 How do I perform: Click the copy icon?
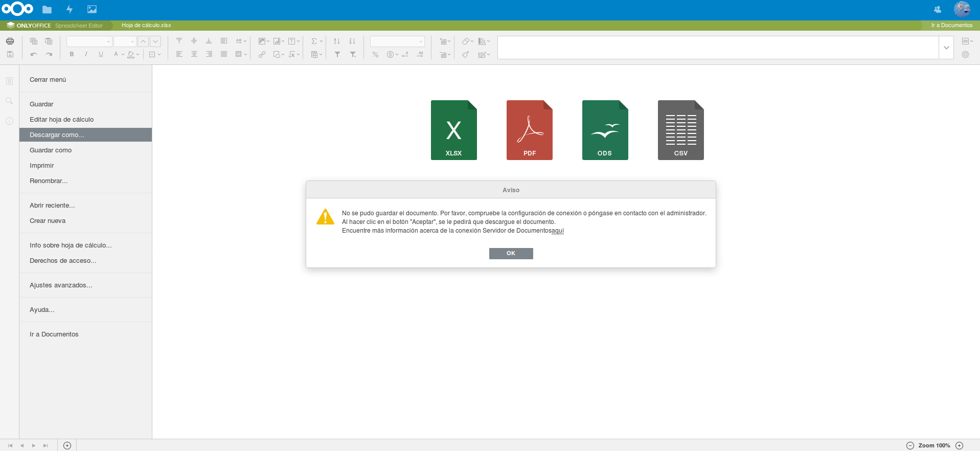34,41
